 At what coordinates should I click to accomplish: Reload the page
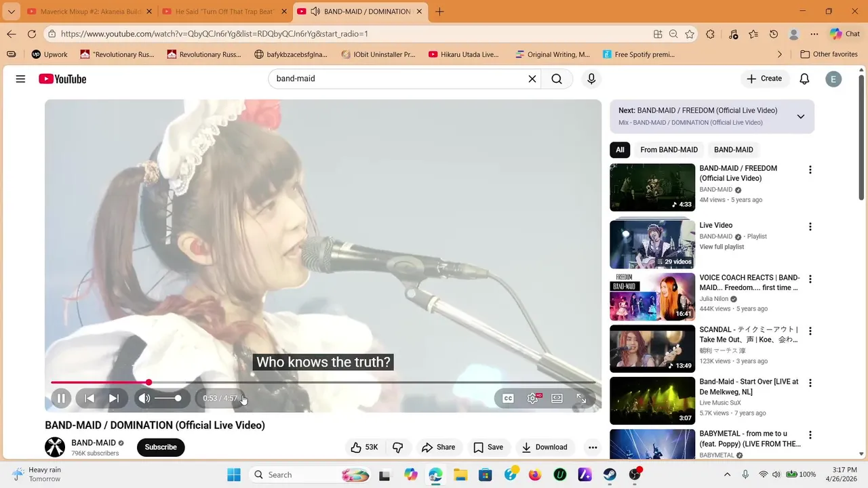tap(32, 34)
